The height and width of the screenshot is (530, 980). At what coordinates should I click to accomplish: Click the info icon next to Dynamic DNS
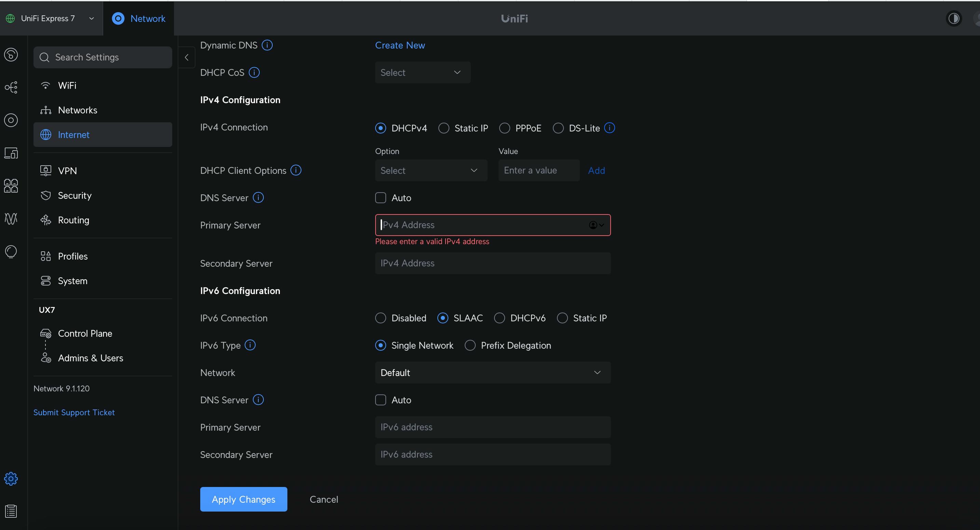(268, 45)
